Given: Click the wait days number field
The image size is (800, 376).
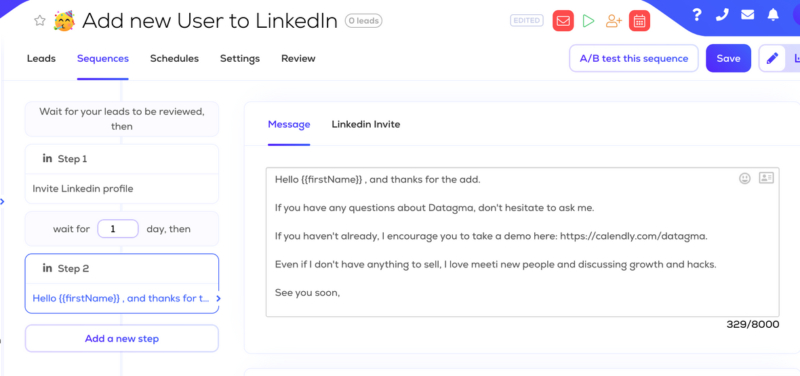Looking at the screenshot, I should click(118, 229).
